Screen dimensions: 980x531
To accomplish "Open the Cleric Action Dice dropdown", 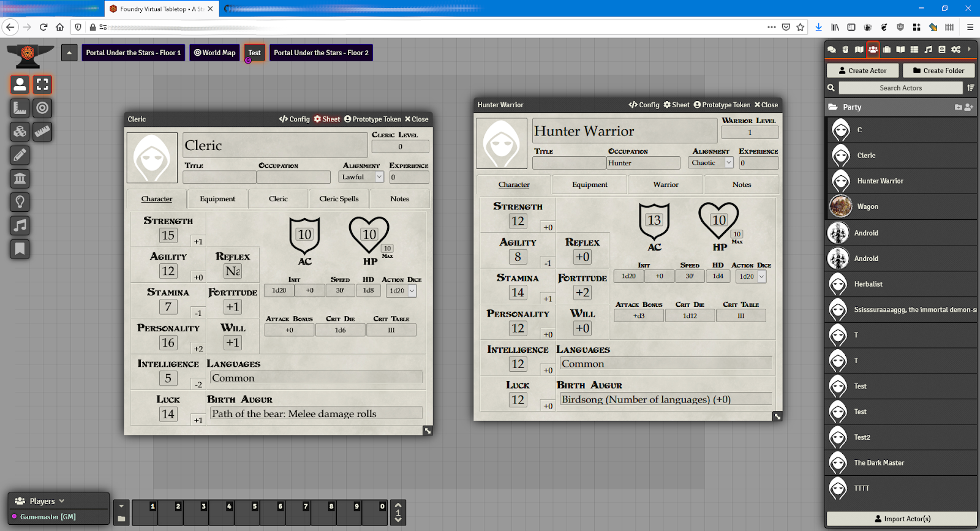I will (x=402, y=291).
